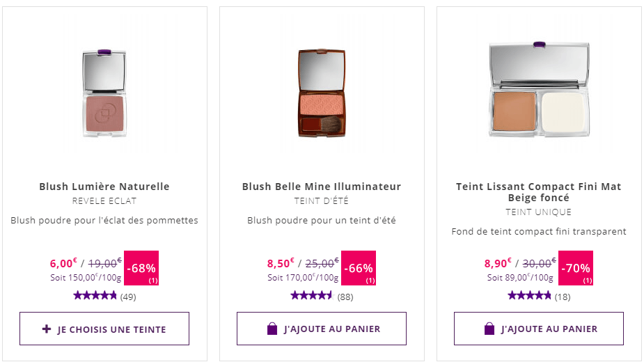Screen dimensions: 644x362
Task: Open the Blush Lumière Naturelle product title
Action: (x=104, y=187)
